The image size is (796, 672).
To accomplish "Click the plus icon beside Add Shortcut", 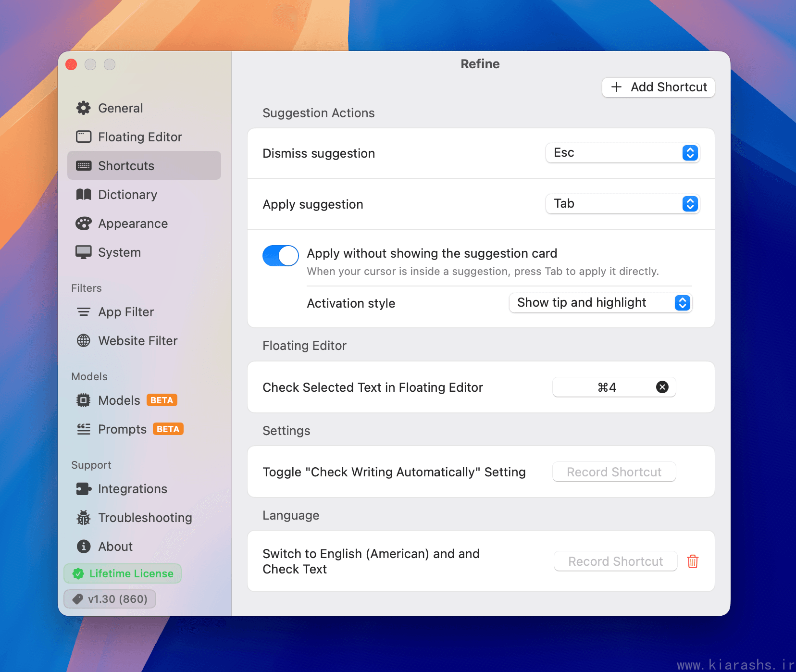I will (616, 87).
